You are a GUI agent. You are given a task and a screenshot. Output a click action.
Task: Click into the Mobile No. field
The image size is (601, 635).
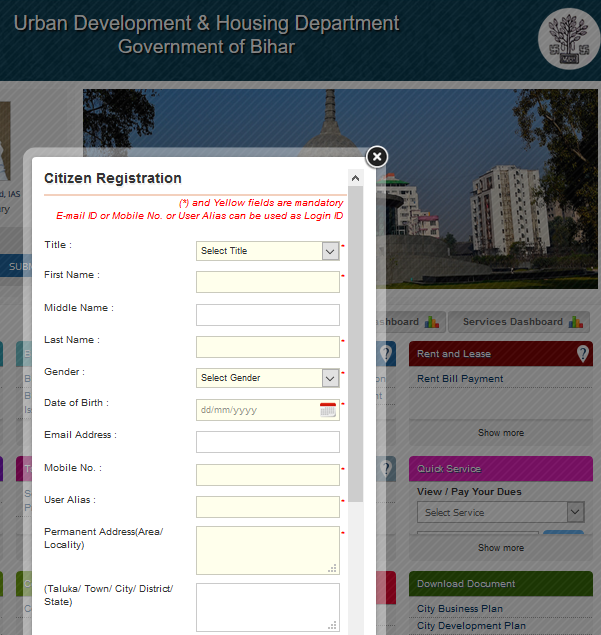[x=267, y=475]
